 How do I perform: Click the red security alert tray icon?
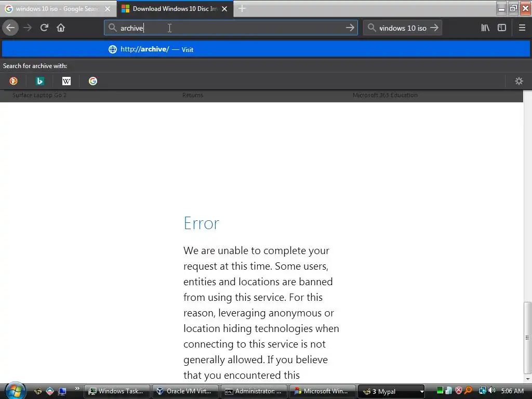pos(459,391)
